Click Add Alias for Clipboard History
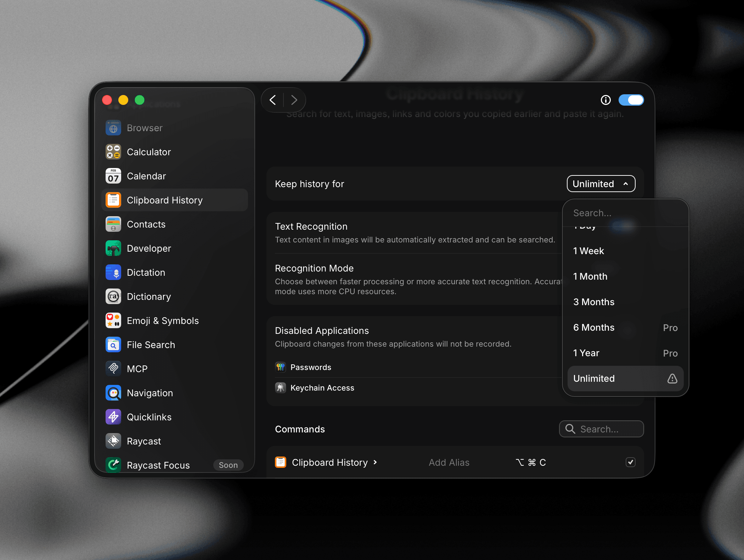744x560 pixels. click(x=449, y=463)
